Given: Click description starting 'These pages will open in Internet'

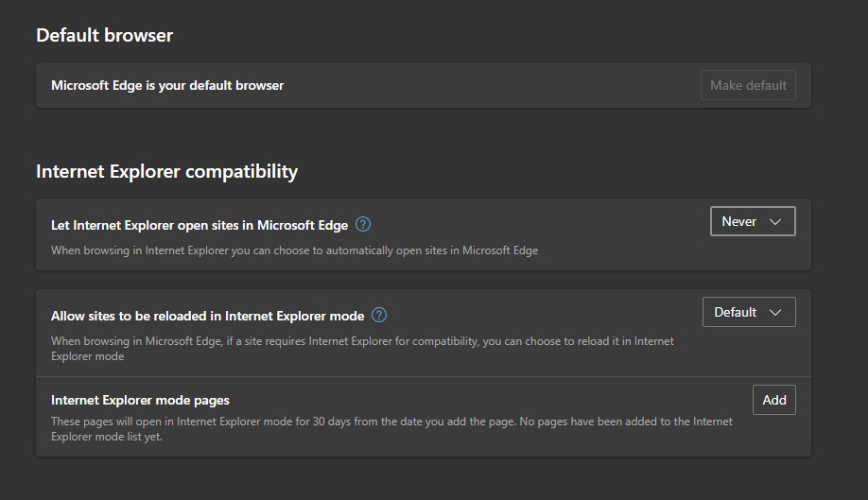Looking at the screenshot, I should (x=391, y=429).
